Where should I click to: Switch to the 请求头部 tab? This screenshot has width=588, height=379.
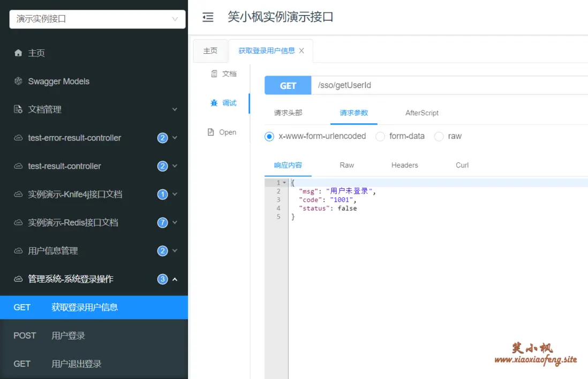pyautogui.click(x=288, y=113)
